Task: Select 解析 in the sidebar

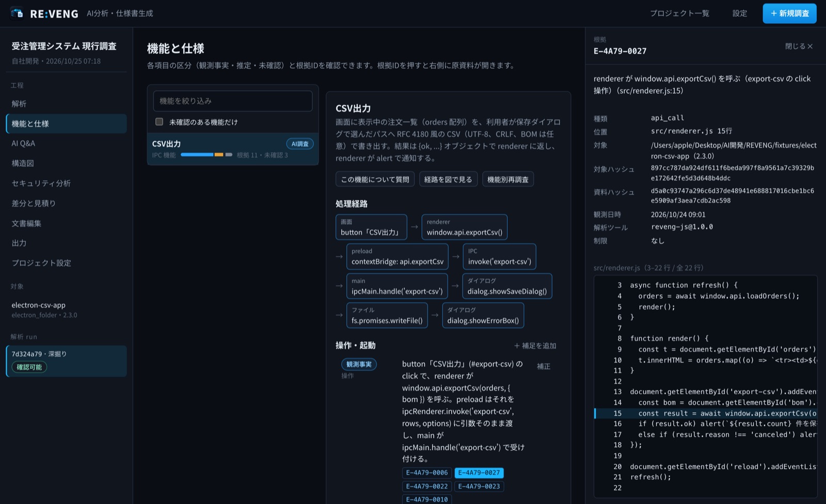Action: [x=66, y=104]
